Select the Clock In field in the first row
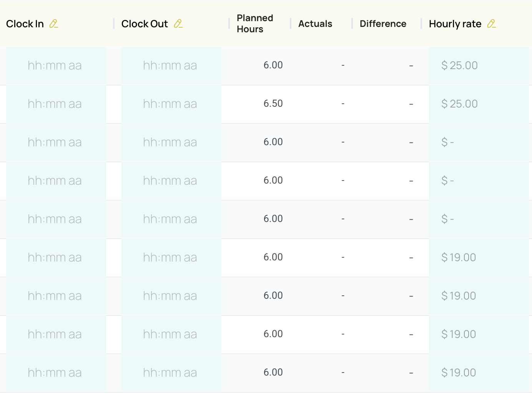 pos(56,66)
